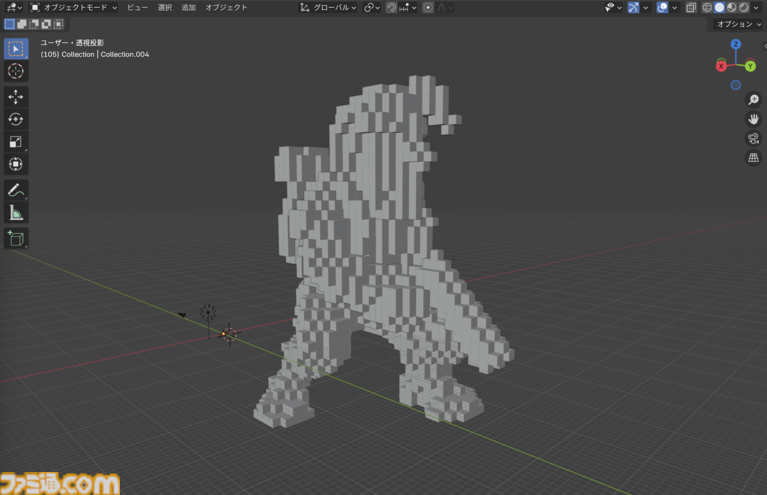The width and height of the screenshot is (767, 495).
Task: Open the オブジェクトモード mode dropdown
Action: pyautogui.click(x=74, y=7)
